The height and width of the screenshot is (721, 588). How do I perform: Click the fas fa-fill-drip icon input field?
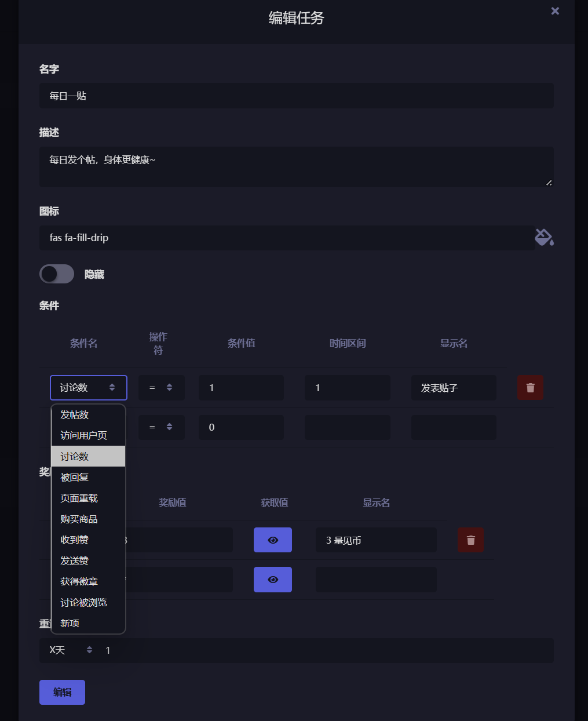click(x=287, y=238)
